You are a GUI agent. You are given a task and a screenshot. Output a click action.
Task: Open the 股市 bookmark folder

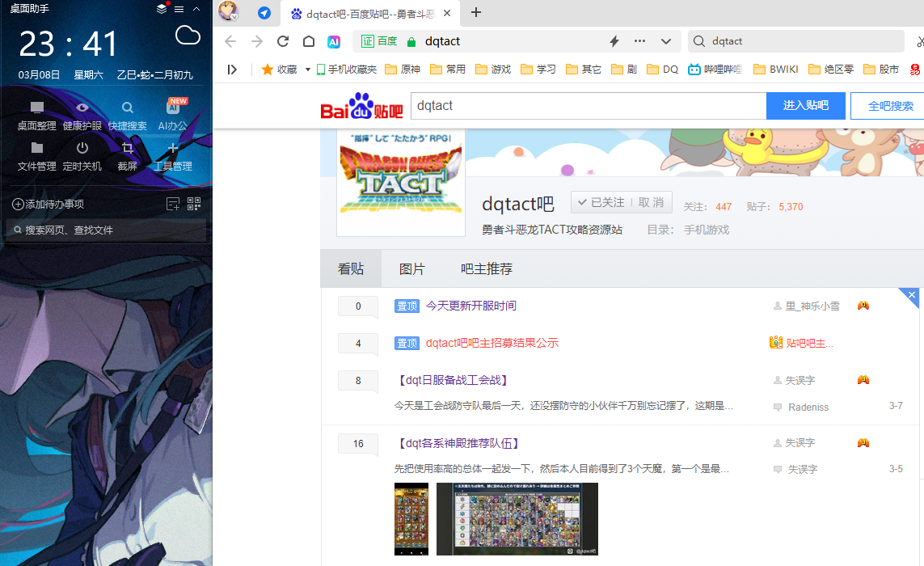point(881,70)
